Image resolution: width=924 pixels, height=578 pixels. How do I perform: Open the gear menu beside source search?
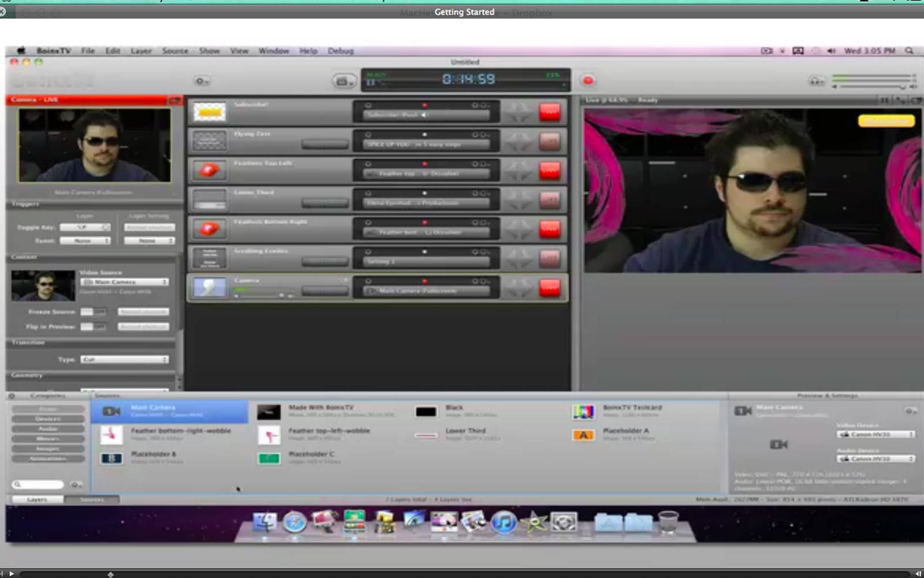76,484
